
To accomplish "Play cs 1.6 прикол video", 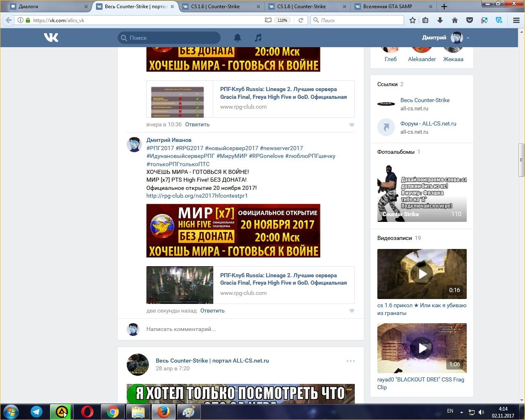I will (x=422, y=274).
